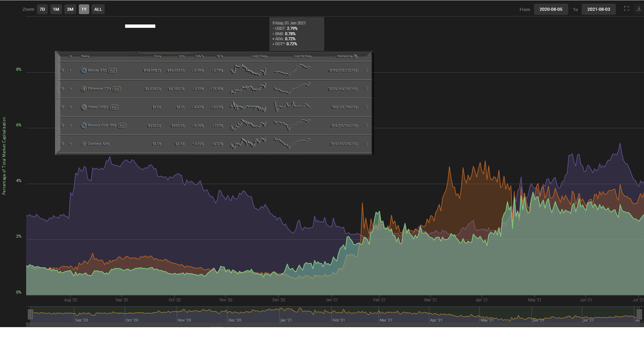Add Cardano ADA to watchlist star

click(x=62, y=144)
